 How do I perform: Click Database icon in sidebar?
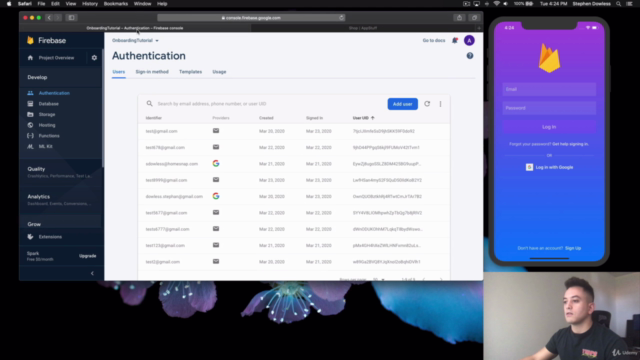coord(30,104)
